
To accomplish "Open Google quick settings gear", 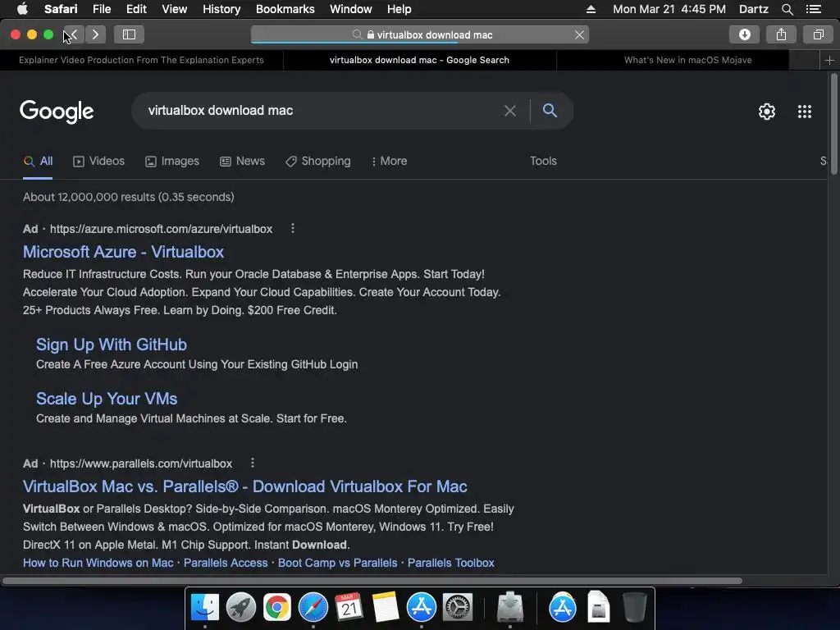I will point(767,112).
